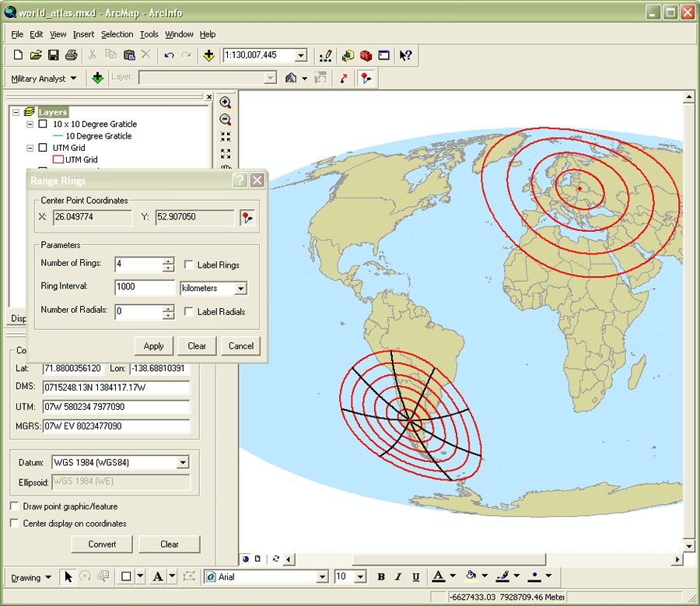Select the Zoom In map tool
This screenshot has width=700, height=606.
[x=226, y=103]
